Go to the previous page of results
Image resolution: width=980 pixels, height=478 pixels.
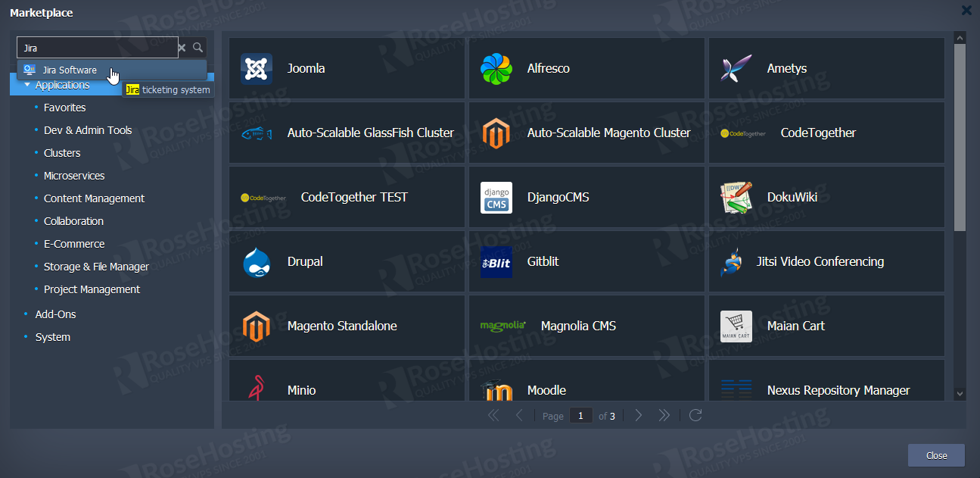(519, 415)
